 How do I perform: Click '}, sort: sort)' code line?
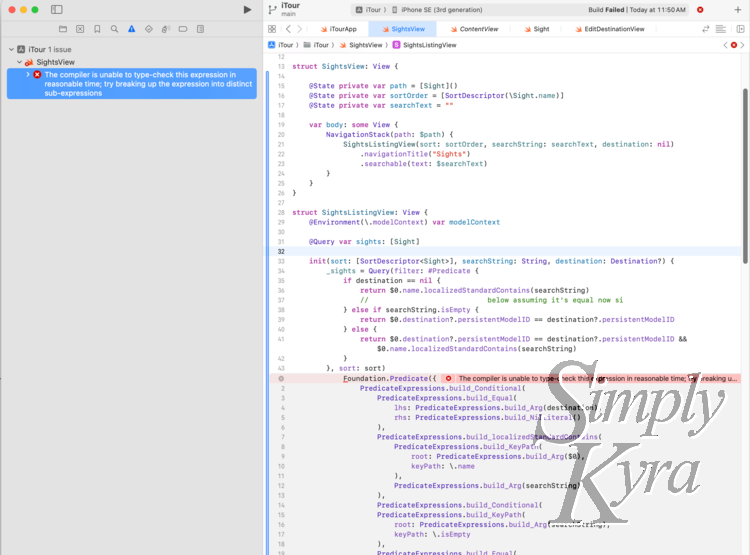click(355, 368)
